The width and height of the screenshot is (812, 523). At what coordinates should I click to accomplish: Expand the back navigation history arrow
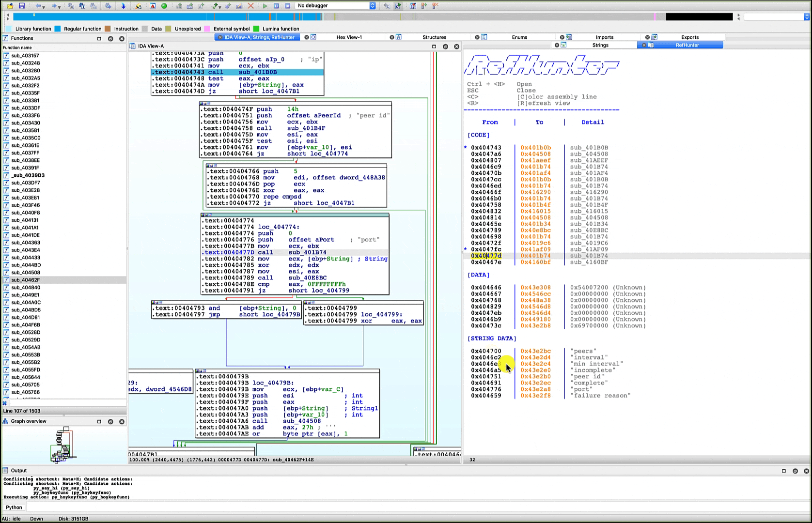44,6
